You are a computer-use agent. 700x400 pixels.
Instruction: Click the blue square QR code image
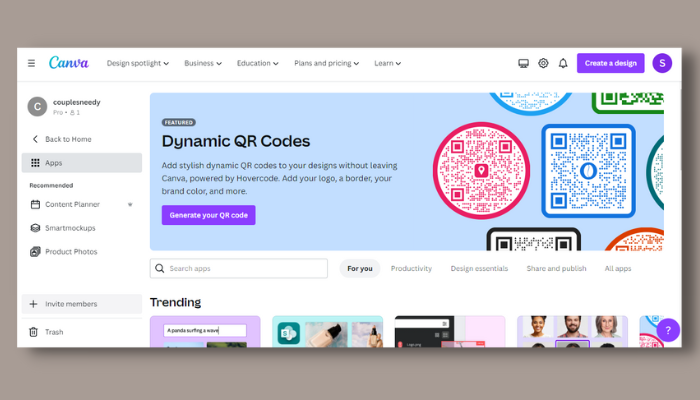tap(588, 171)
